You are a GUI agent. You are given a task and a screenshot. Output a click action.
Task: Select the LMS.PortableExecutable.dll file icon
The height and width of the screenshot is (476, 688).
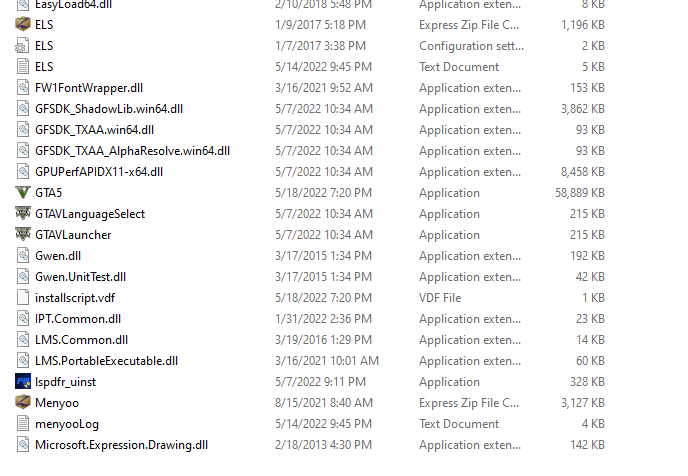pyautogui.click(x=23, y=361)
